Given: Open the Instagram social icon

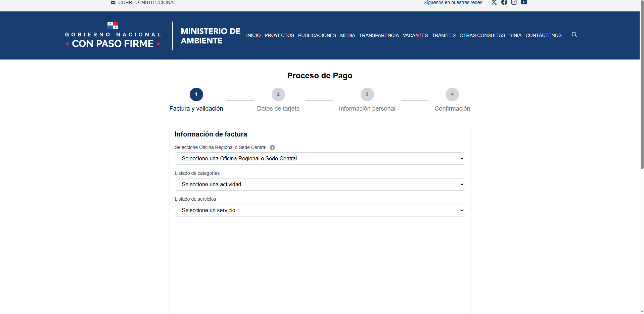Looking at the screenshot, I should pyautogui.click(x=514, y=2).
